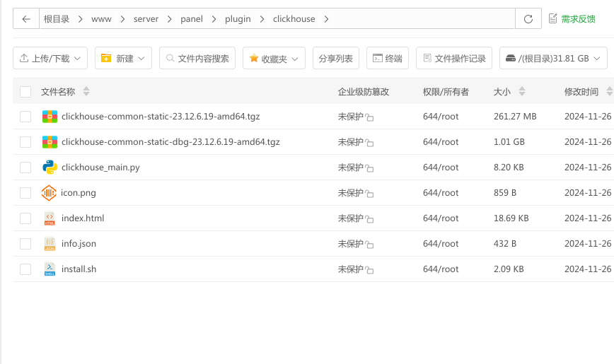614x364 pixels.
Task: Open file info.json by name
Action: 79,244
